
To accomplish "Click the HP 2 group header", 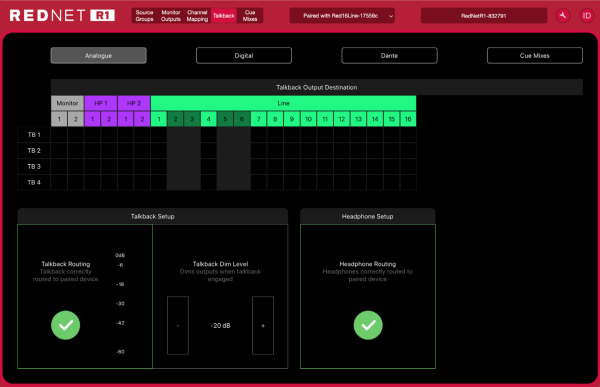I will point(134,103).
